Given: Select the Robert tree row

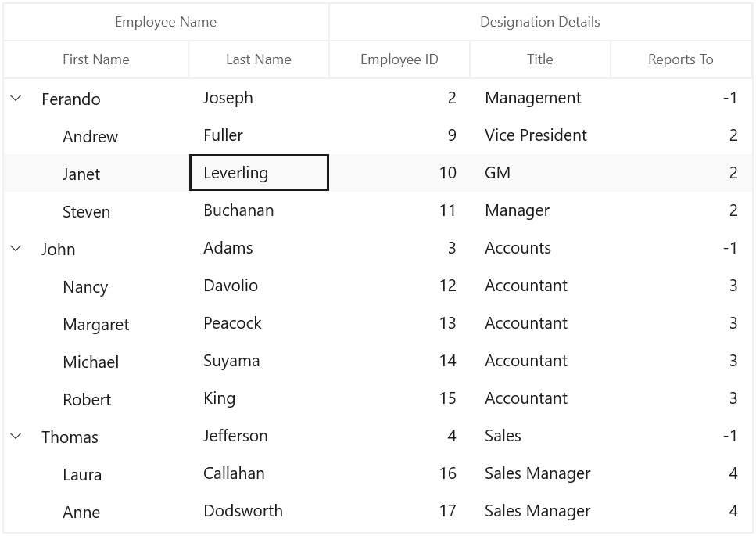Looking at the screenshot, I should tap(378, 398).
